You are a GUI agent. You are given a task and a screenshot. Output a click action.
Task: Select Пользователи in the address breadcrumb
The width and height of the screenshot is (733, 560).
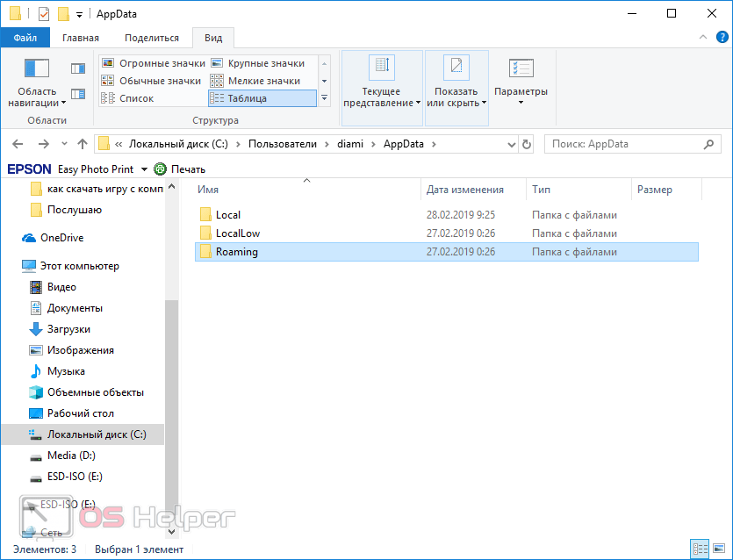282,144
